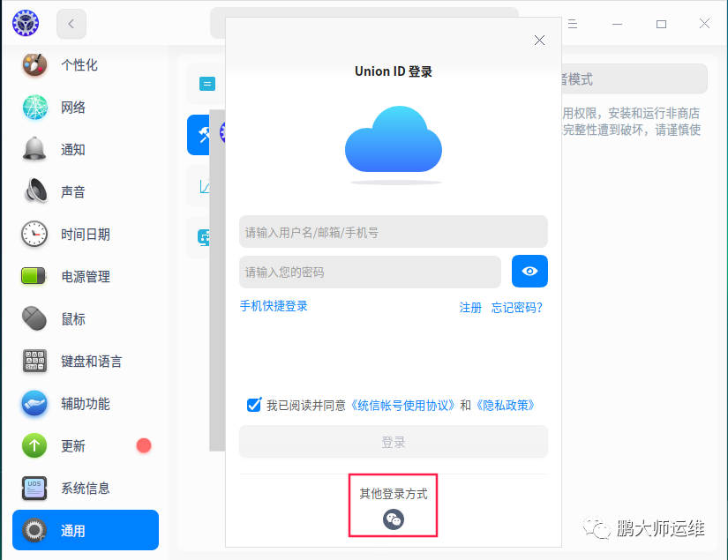Select 时间日期 in the sidebar

[x=86, y=235]
